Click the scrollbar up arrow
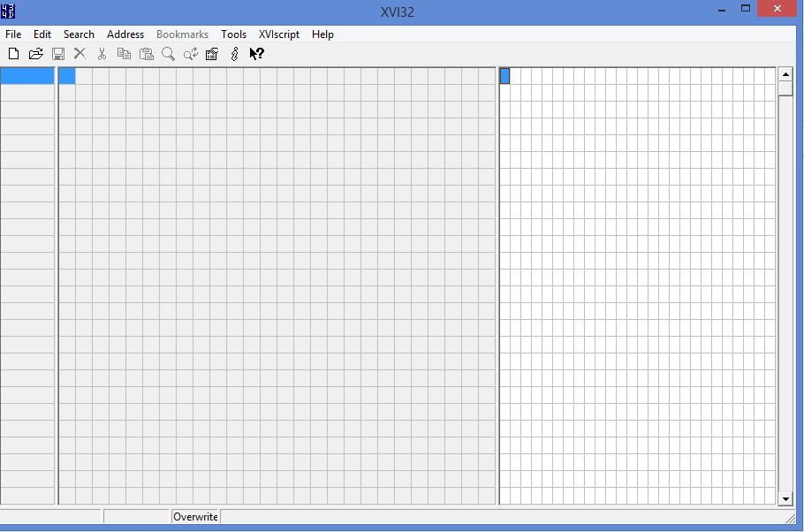This screenshot has width=804, height=532. click(785, 74)
